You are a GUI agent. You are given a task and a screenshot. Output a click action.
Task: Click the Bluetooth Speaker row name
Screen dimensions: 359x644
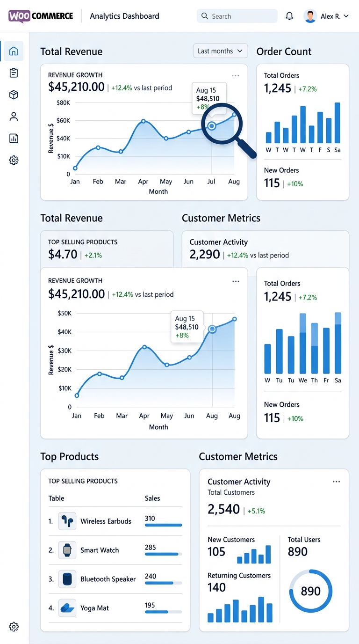[108, 579]
